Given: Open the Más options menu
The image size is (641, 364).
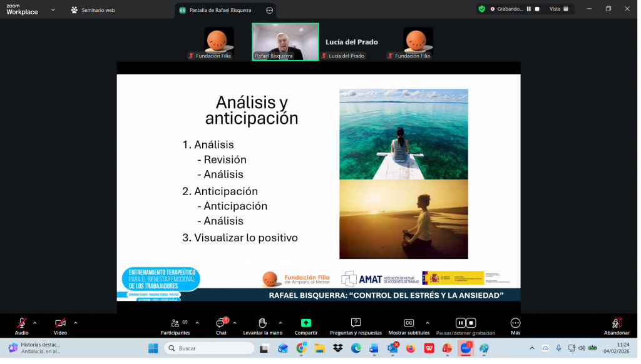Looking at the screenshot, I should (515, 323).
